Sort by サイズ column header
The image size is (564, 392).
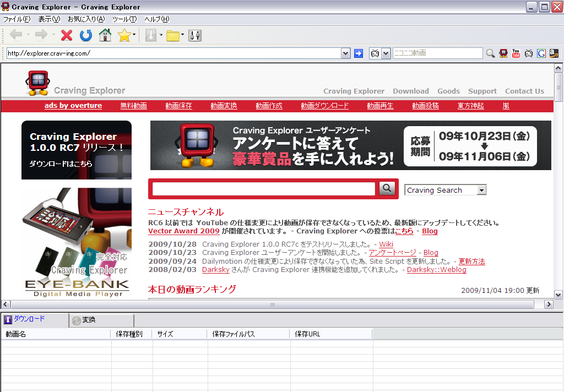(x=180, y=334)
